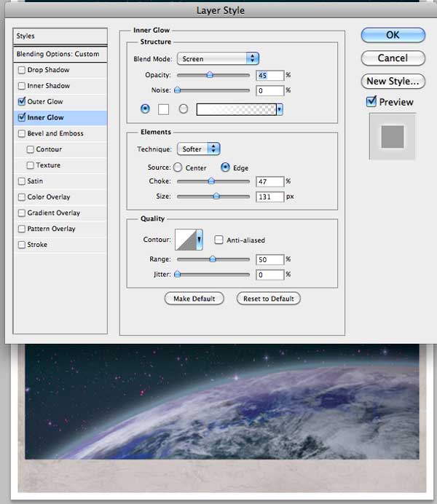The height and width of the screenshot is (504, 437).
Task: Select the solid color radio button
Action: tap(145, 109)
